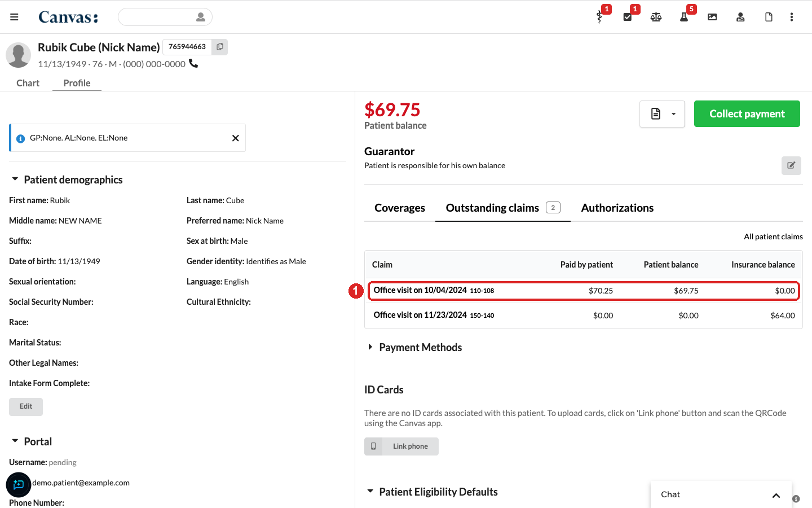The height and width of the screenshot is (508, 812).
Task: Click the $70.25 paid by patient cell
Action: (601, 291)
